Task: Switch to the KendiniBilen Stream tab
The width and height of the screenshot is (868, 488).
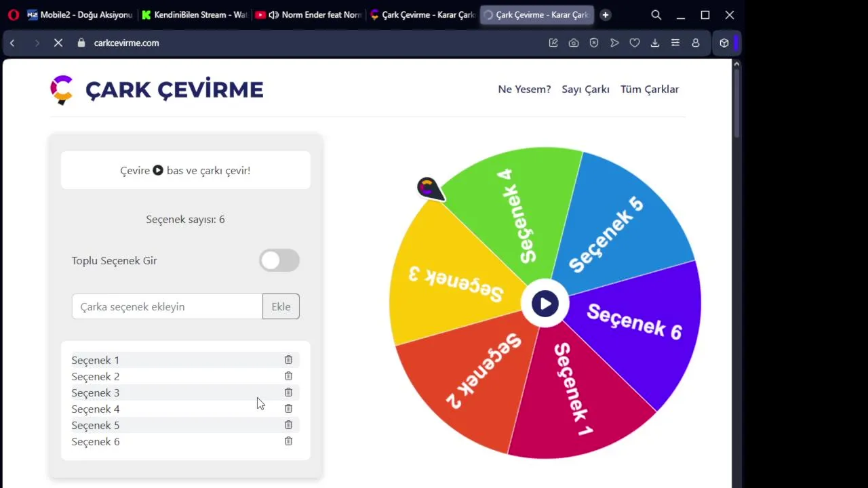Action: (x=194, y=15)
